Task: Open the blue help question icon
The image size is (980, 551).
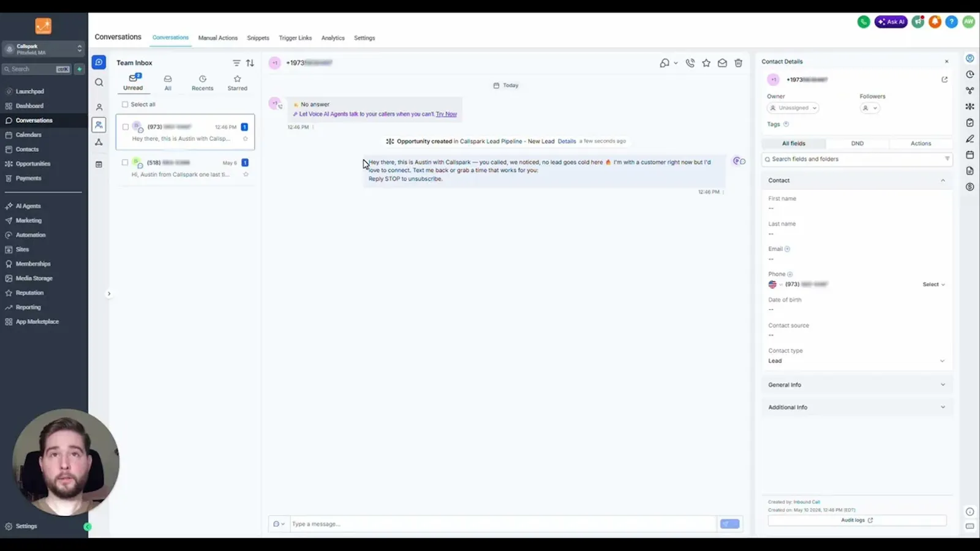Action: (x=951, y=21)
